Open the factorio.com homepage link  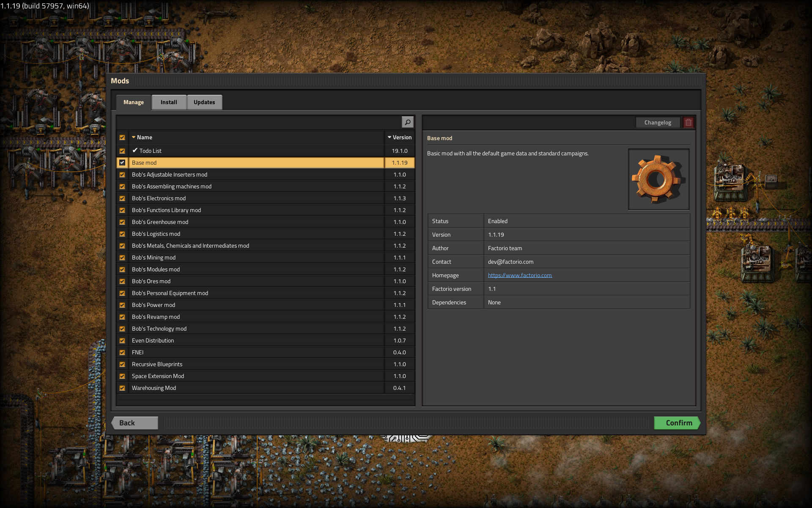(520, 276)
